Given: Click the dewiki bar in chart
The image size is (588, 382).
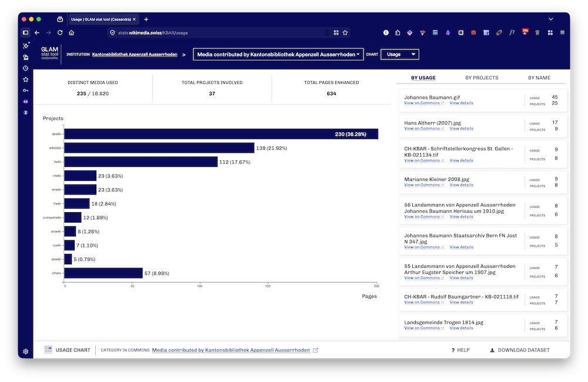Looking at the screenshot, I should pos(221,134).
